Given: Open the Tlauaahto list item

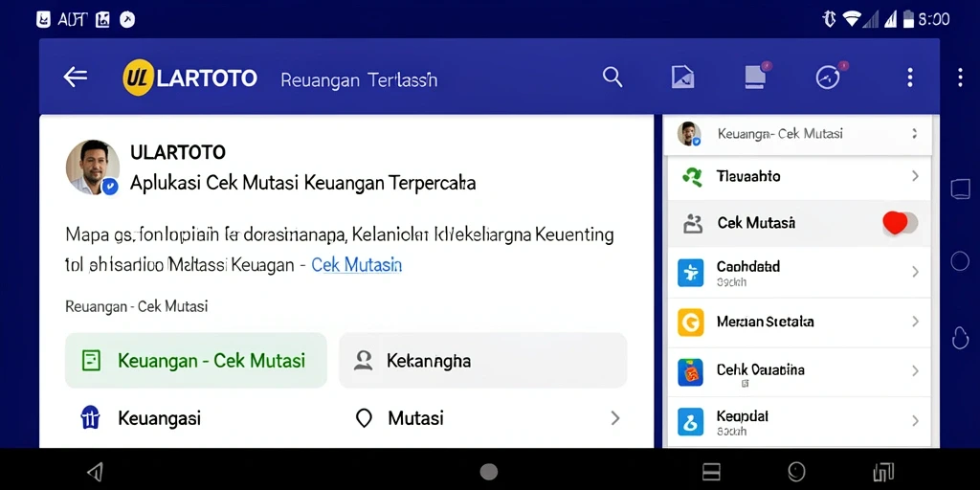Looking at the screenshot, I should [x=799, y=176].
